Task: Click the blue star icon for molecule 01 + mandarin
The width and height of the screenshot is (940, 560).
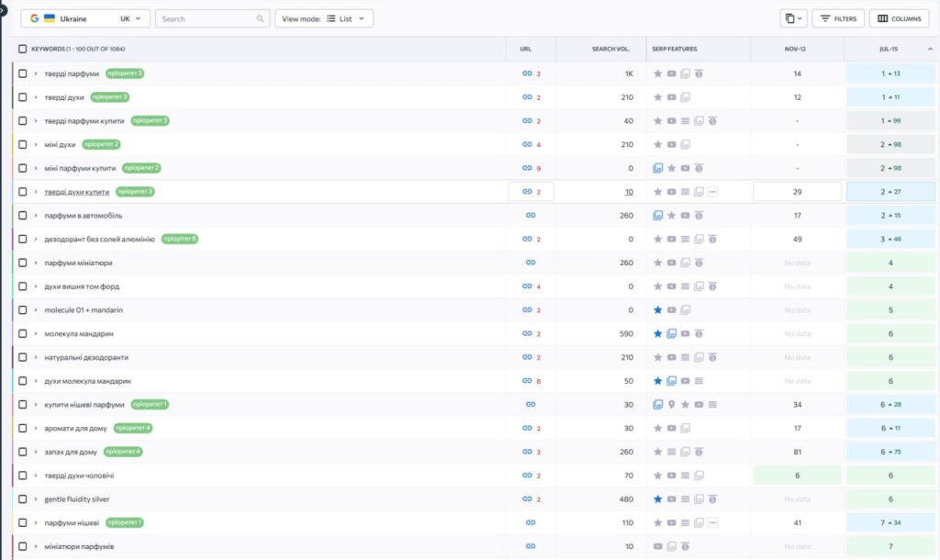Action: [657, 310]
